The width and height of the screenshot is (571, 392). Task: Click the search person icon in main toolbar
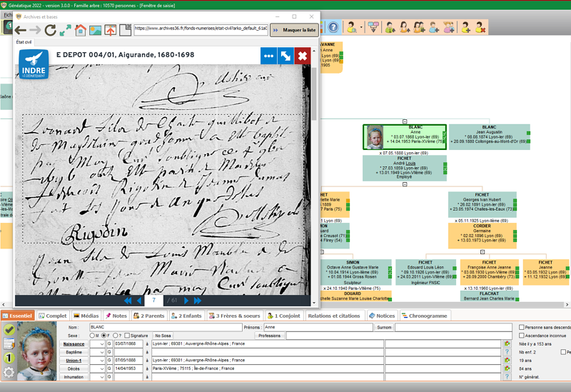coord(352,27)
